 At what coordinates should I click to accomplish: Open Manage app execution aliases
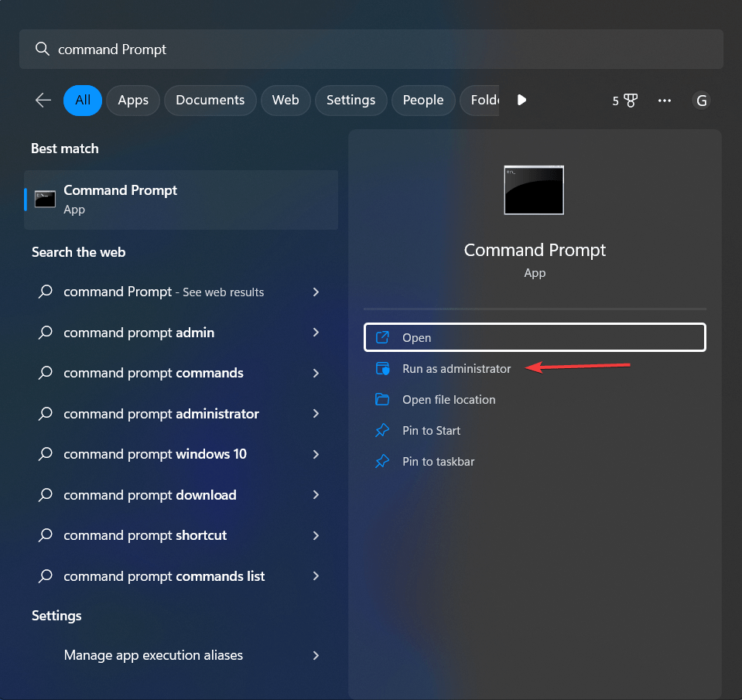point(152,655)
